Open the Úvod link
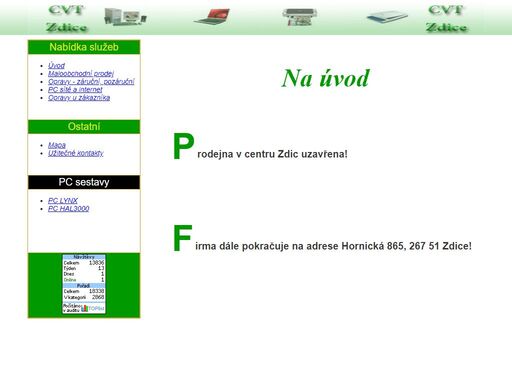 tap(56, 65)
